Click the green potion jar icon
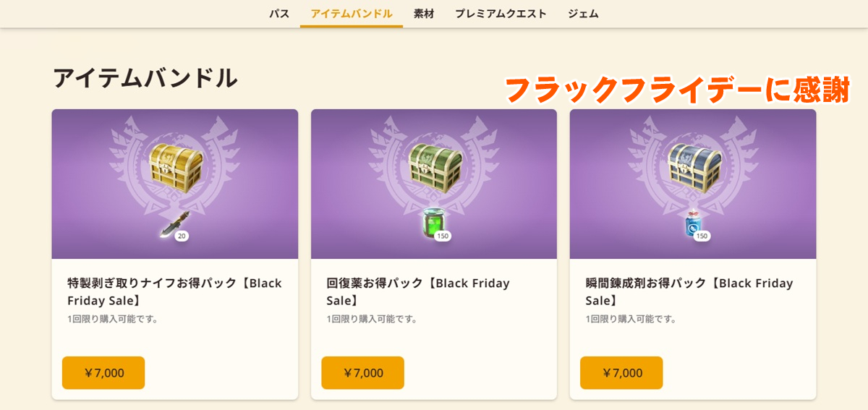 [x=432, y=223]
